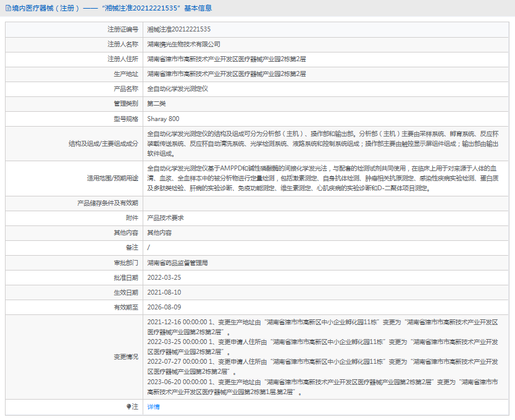Click the 有效期至 label
The height and width of the screenshot is (420, 515).
point(126,307)
